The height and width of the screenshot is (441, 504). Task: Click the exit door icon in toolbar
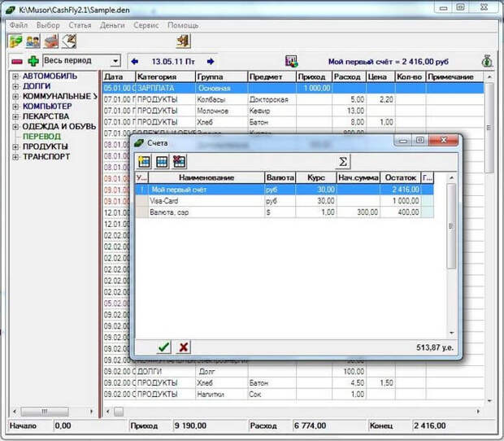184,41
